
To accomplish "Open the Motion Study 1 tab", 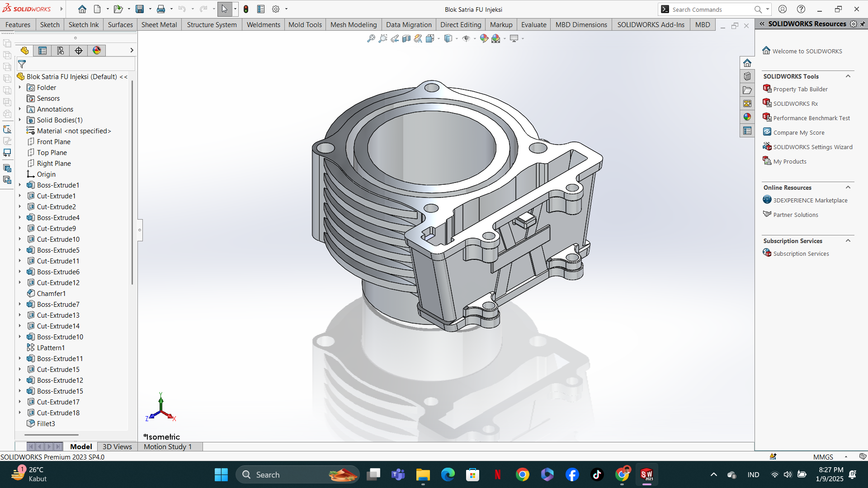I will (168, 446).
